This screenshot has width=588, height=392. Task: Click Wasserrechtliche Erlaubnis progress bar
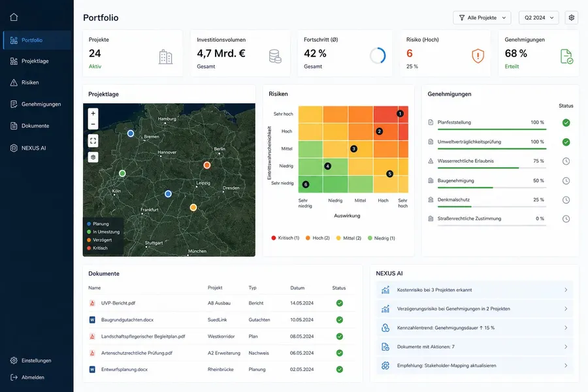[491, 168]
